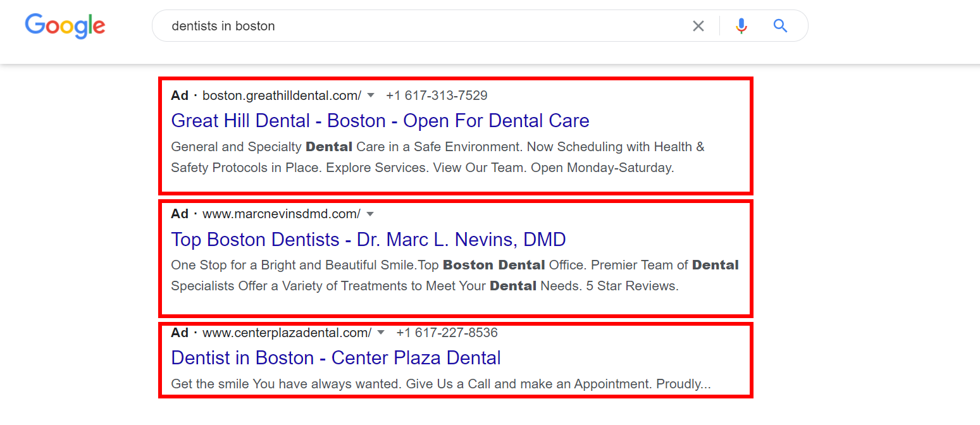The width and height of the screenshot is (980, 425).
Task: Click the 'Ad' label of marcnevinsdmd.com
Action: tap(180, 214)
